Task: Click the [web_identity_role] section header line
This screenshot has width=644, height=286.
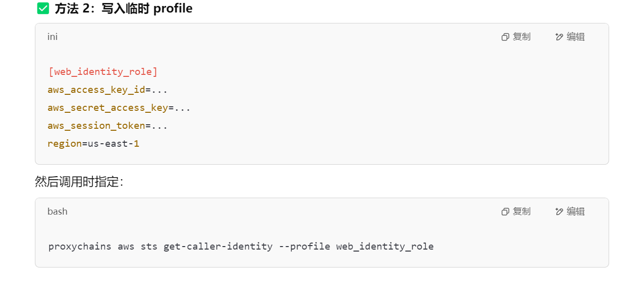Action: pos(103,72)
